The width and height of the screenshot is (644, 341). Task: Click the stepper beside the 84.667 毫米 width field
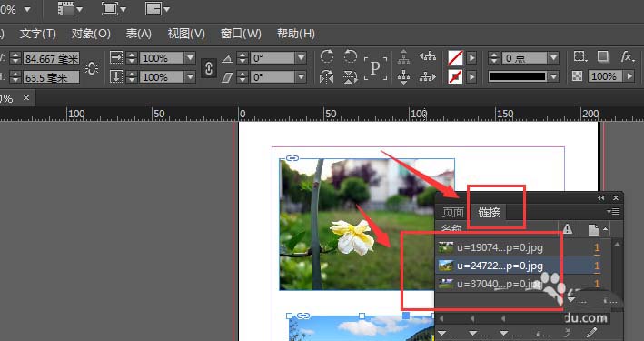(15, 58)
